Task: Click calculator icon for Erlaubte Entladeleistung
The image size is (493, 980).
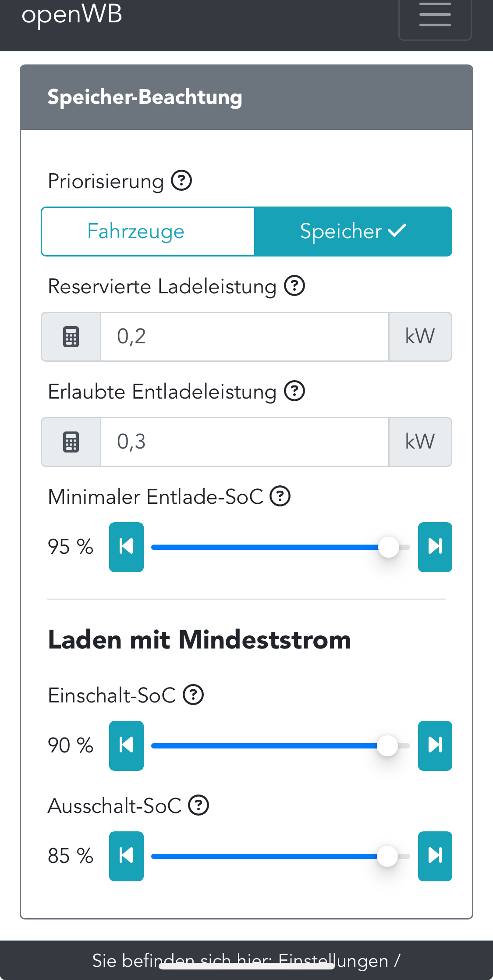Action: pyautogui.click(x=71, y=442)
